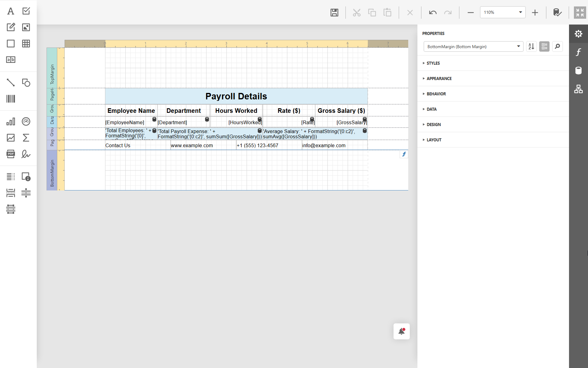This screenshot has height=368, width=588.
Task: Expand the Appearance properties section
Action: pyautogui.click(x=439, y=79)
